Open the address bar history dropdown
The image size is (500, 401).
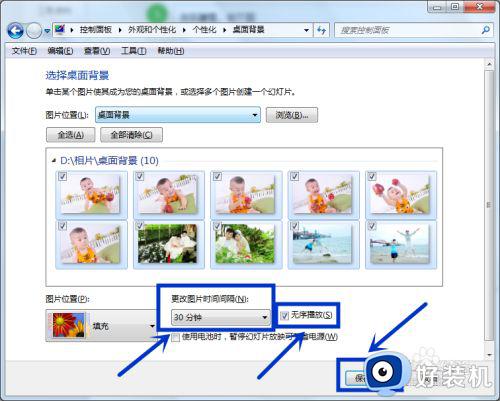(x=306, y=30)
